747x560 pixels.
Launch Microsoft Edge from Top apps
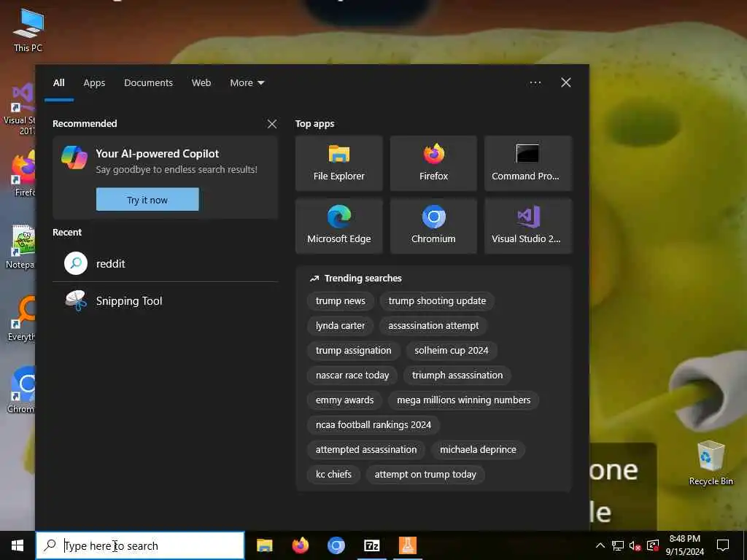tap(338, 226)
